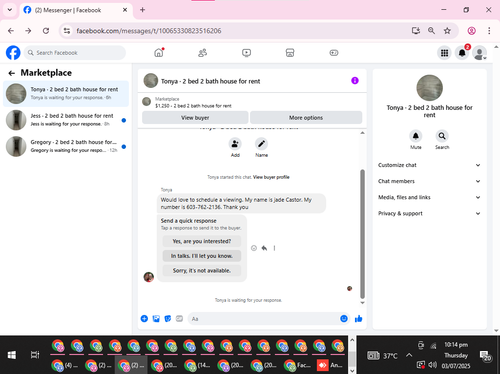Open the Watch video icon
Image resolution: width=500 pixels, height=374 pixels.
[246, 53]
